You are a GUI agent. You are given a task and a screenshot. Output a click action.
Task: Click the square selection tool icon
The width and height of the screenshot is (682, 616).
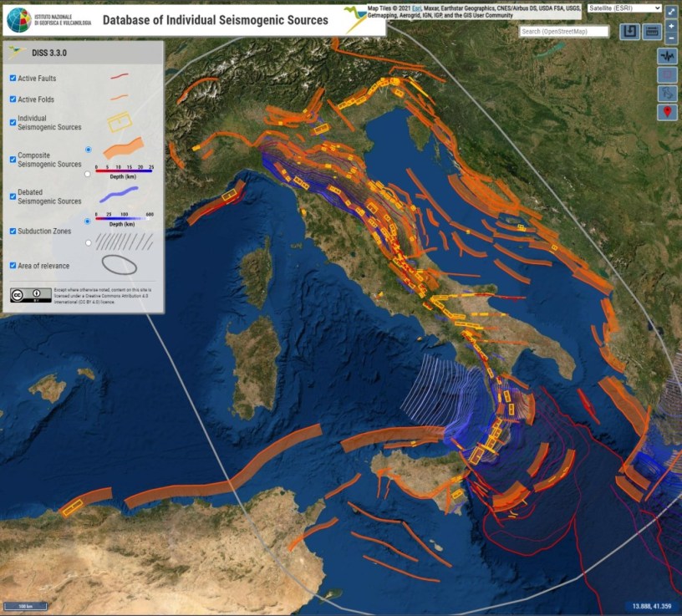click(x=667, y=75)
